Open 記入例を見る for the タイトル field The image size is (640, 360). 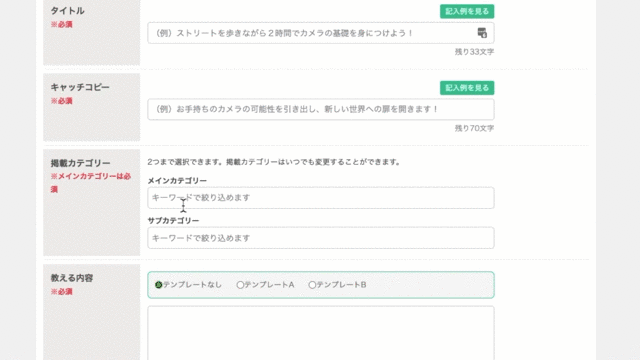click(467, 11)
